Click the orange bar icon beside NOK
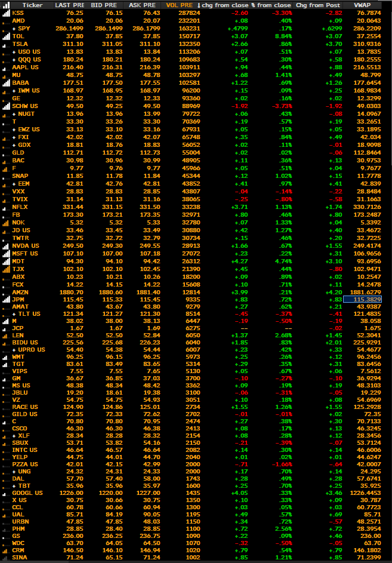Image resolution: width=392 pixels, height=563 pixels. tap(6, 222)
